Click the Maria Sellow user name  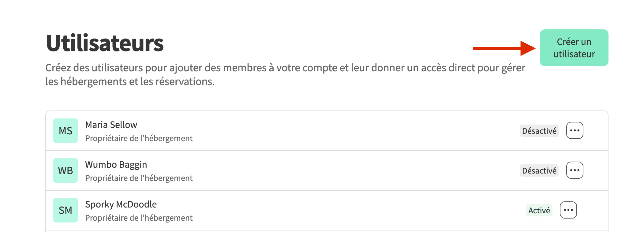(111, 125)
